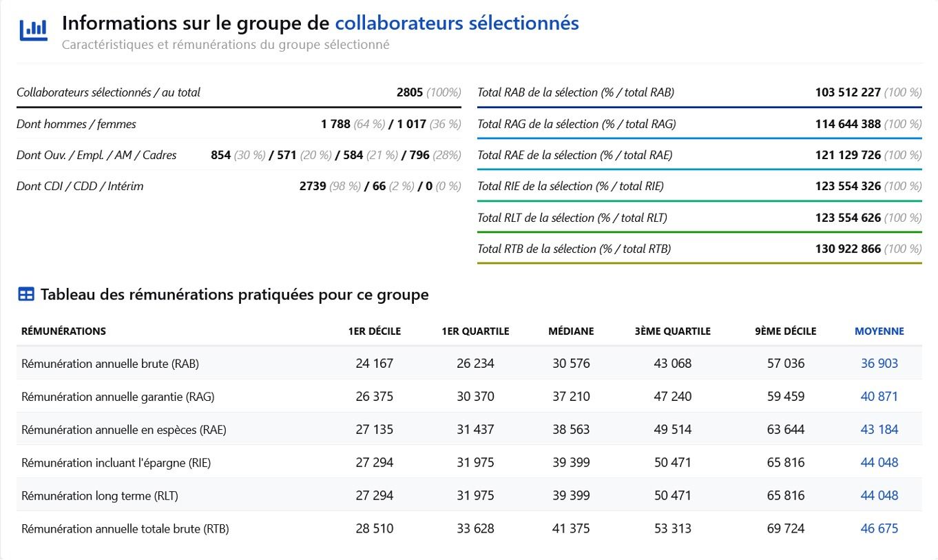Click the RAG median value 37 210

point(571,396)
